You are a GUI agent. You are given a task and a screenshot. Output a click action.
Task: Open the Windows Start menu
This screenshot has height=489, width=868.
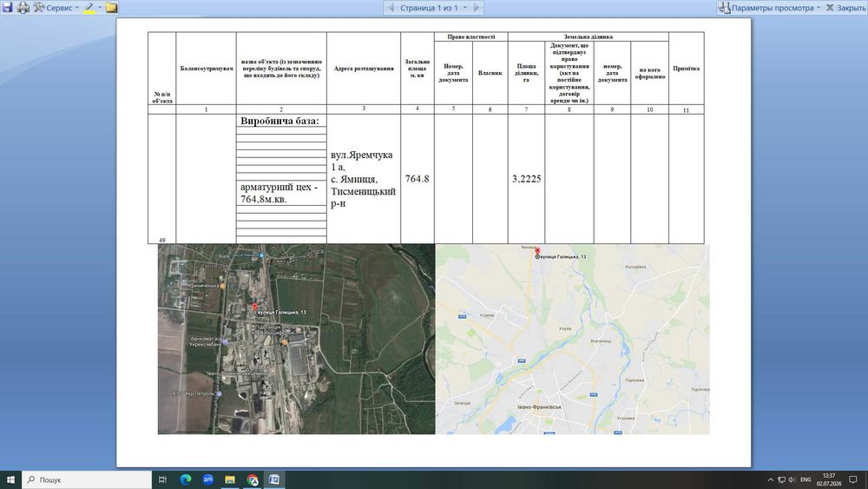[10, 479]
